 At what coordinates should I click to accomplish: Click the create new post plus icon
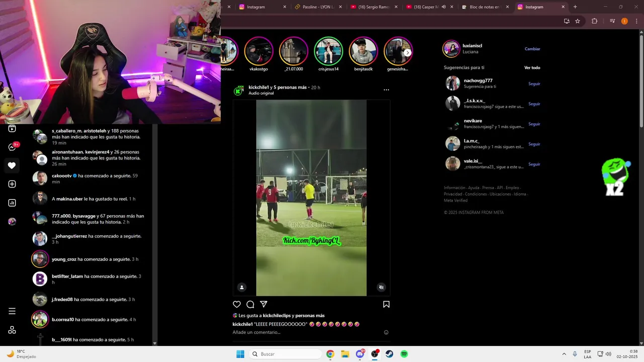coord(12,184)
